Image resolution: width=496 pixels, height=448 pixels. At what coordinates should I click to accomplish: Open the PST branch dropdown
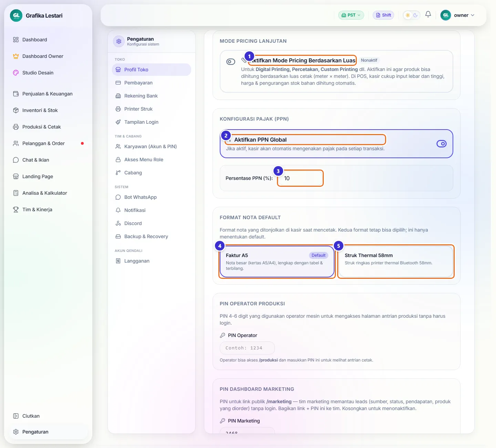(351, 15)
